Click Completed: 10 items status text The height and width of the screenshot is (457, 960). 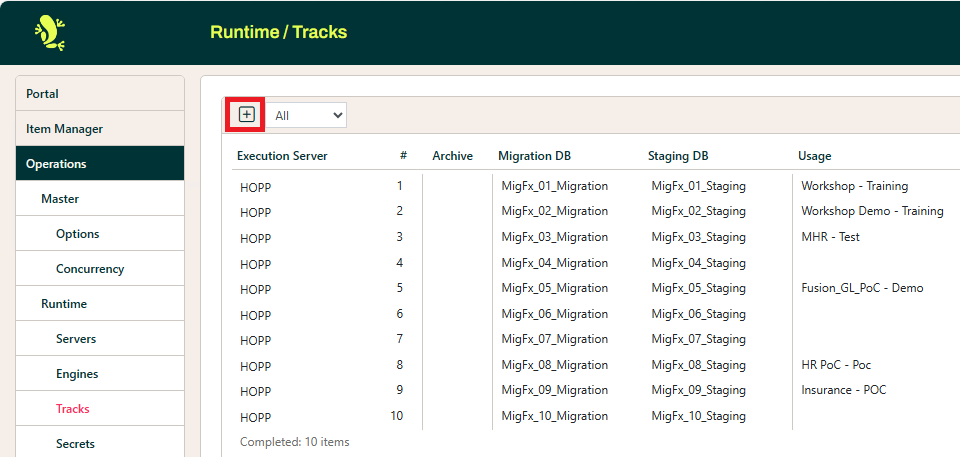click(294, 442)
